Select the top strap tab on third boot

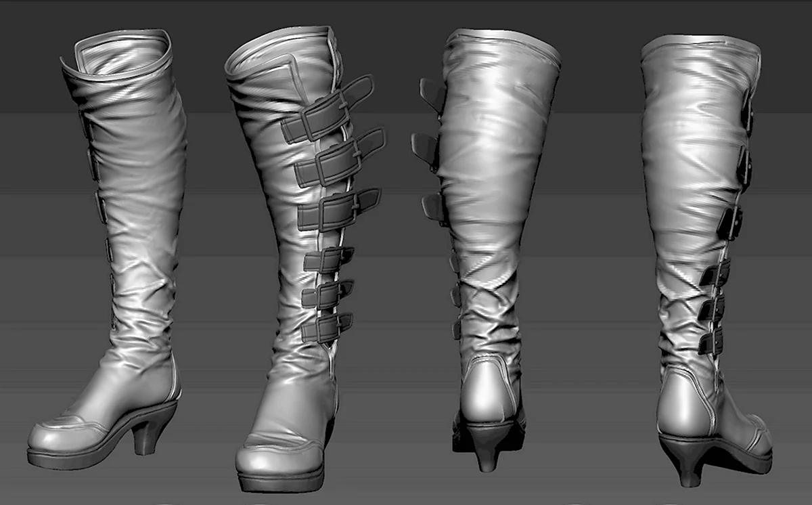coord(431,96)
